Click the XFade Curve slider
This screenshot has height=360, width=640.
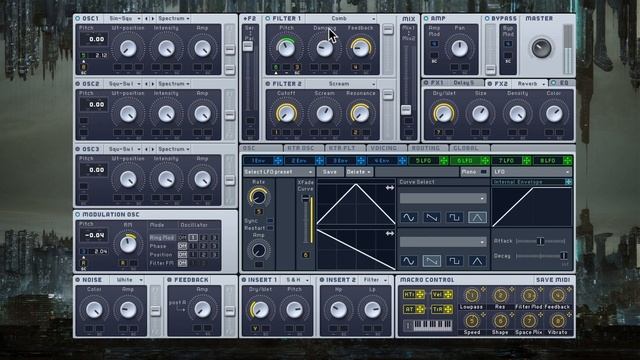click(x=305, y=220)
